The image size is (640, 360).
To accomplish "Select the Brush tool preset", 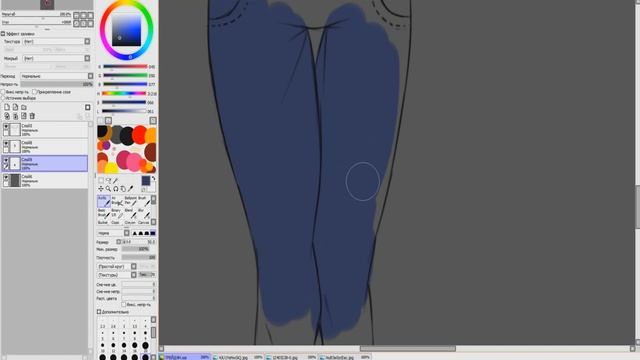I will click(144, 201).
